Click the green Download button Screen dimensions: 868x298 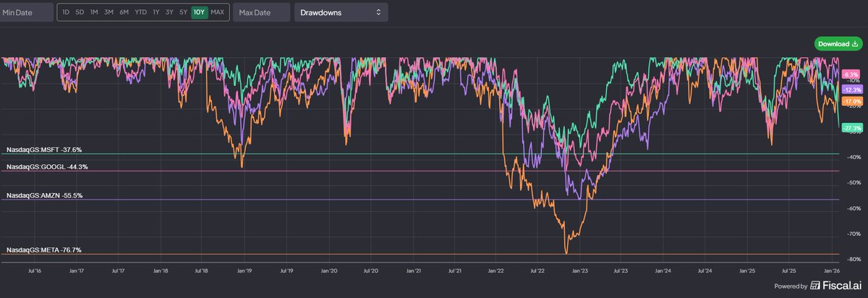pos(838,43)
